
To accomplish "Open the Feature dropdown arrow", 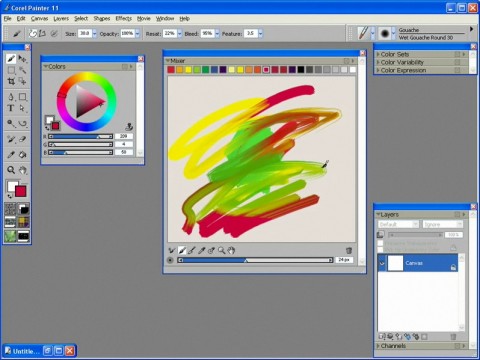I will (x=260, y=33).
